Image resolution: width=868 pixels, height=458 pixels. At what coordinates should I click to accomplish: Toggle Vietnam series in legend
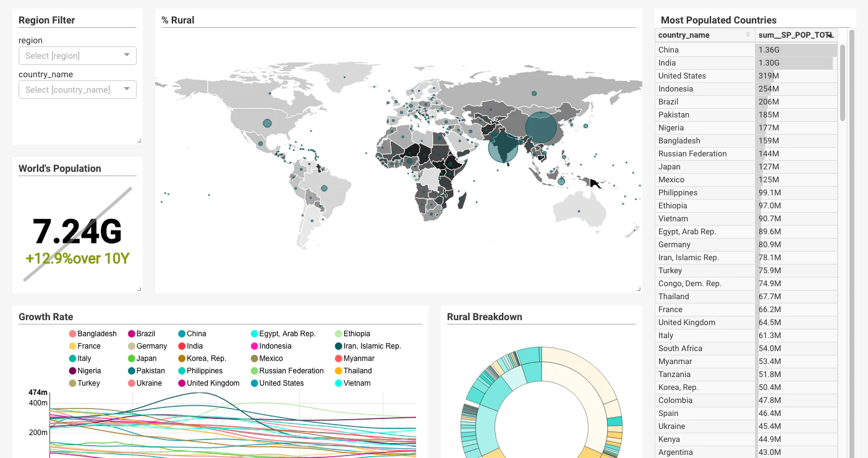[352, 383]
